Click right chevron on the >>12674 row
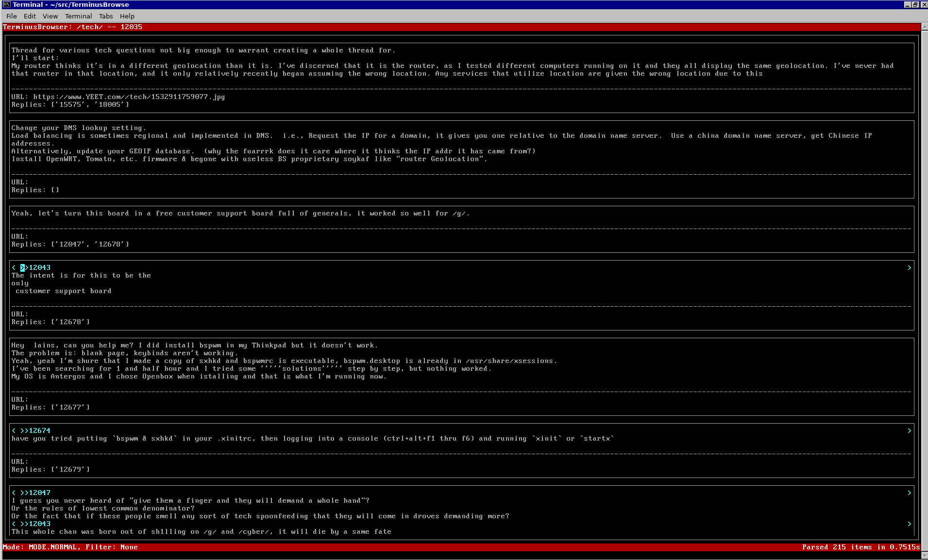The image size is (928, 560). [x=910, y=430]
